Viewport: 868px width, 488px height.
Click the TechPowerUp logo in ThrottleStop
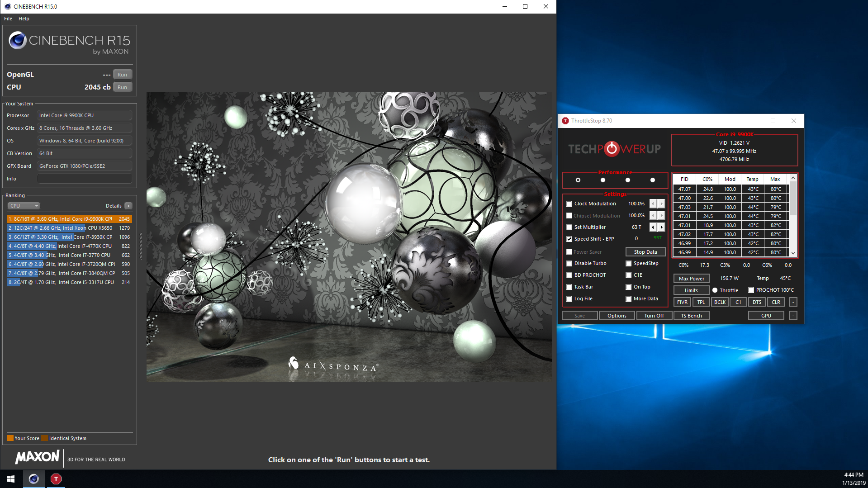click(614, 149)
